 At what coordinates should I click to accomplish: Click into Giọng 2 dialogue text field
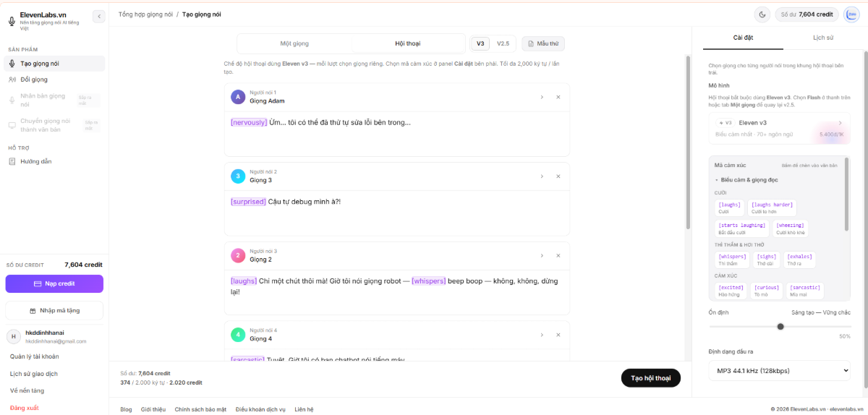[x=397, y=292]
